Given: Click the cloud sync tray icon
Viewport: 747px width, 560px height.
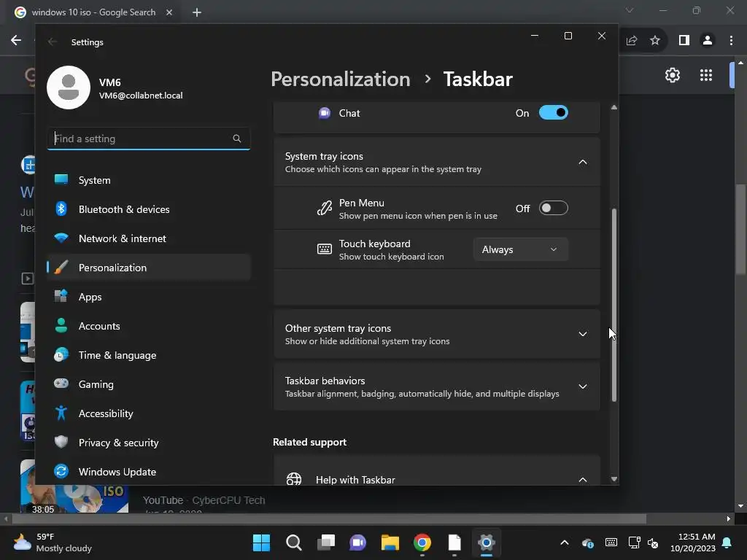Looking at the screenshot, I should tap(588, 542).
